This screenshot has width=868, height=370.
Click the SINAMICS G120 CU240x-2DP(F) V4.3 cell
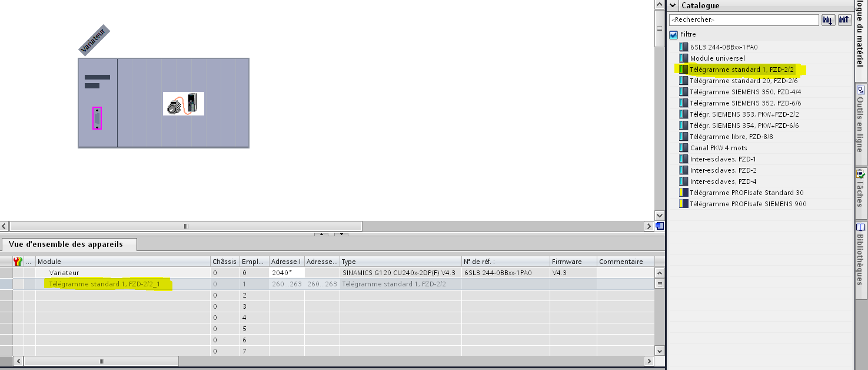400,273
